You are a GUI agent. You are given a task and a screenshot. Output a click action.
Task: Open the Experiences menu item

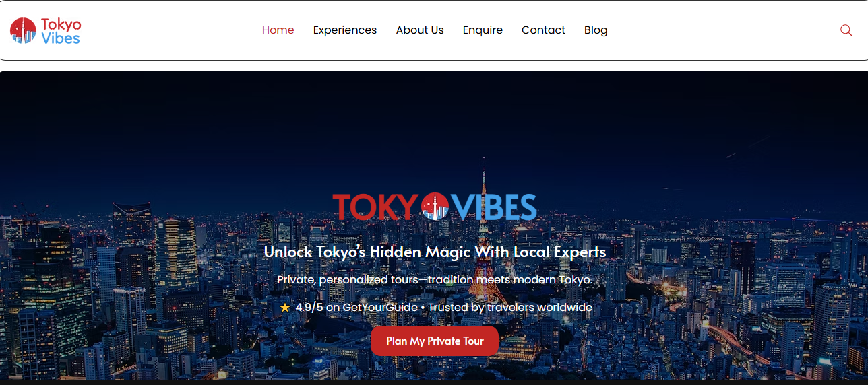point(345,30)
